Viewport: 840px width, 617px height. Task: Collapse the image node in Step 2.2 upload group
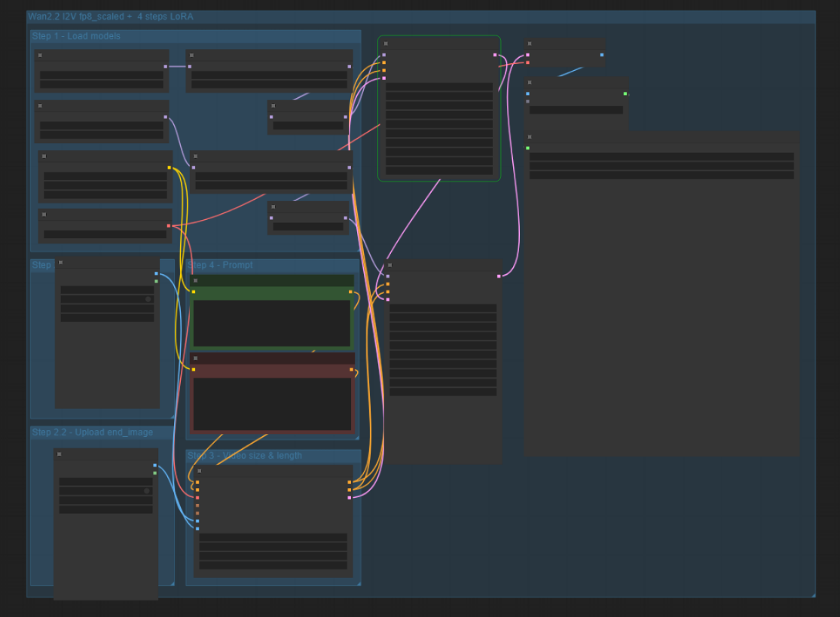60,454
